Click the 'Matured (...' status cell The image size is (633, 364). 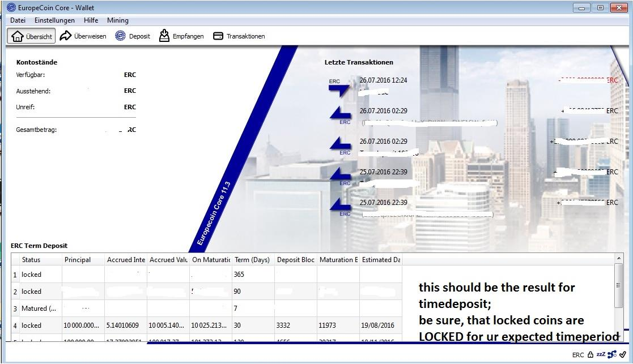pos(41,309)
